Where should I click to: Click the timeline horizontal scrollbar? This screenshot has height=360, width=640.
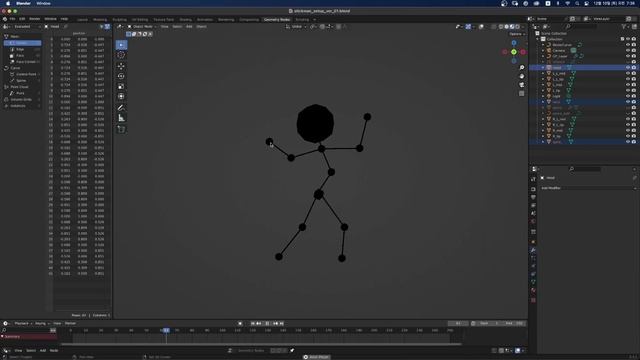click(x=261, y=344)
